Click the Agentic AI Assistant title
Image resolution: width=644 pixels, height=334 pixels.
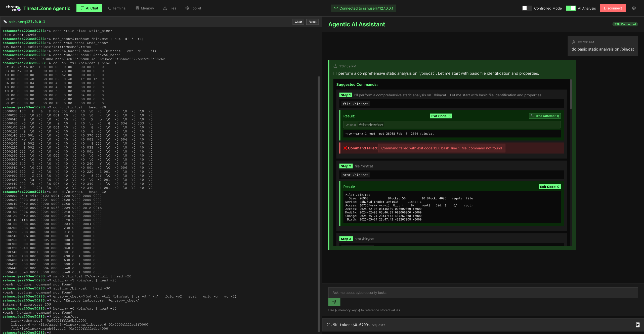click(357, 24)
